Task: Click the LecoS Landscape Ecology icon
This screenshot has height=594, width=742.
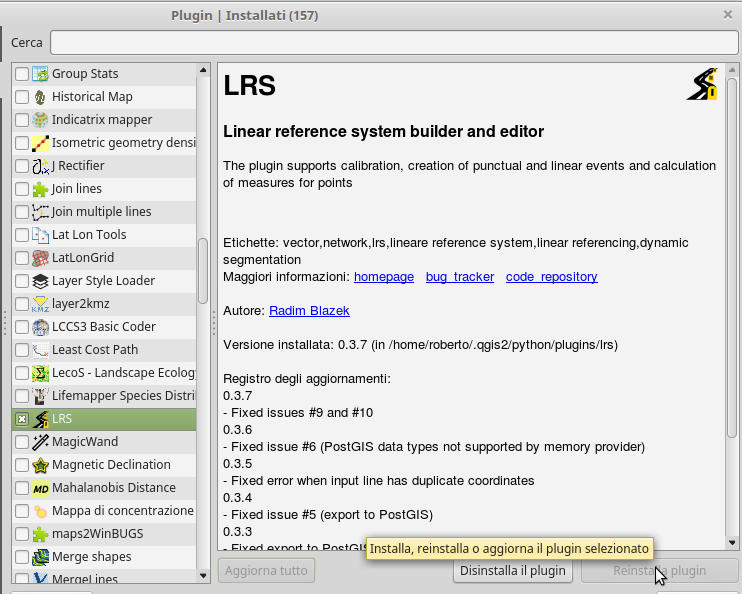Action: [40, 373]
